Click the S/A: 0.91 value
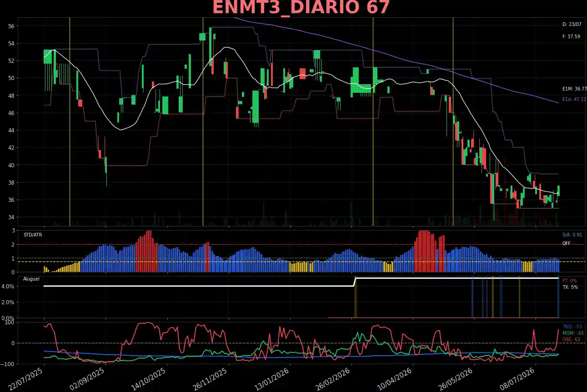Viewport: 587px width, 392px height. 572,235
